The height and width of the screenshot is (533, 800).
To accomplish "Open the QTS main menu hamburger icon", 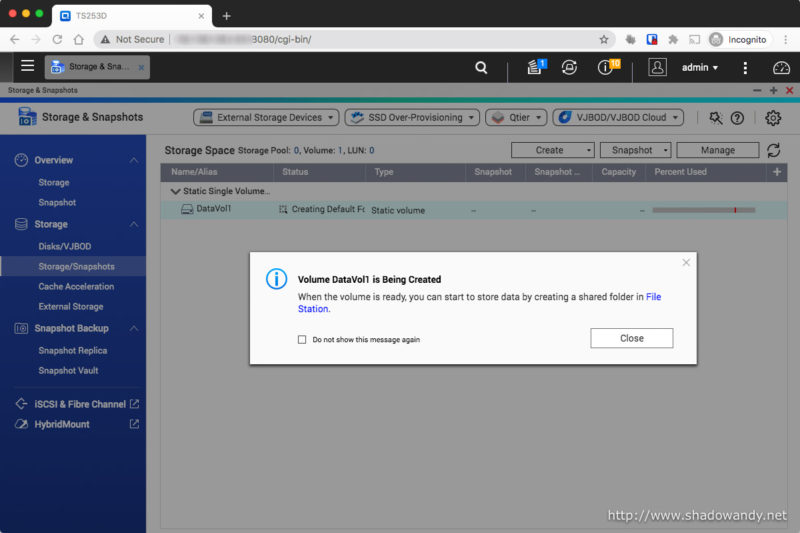I will click(x=27, y=66).
